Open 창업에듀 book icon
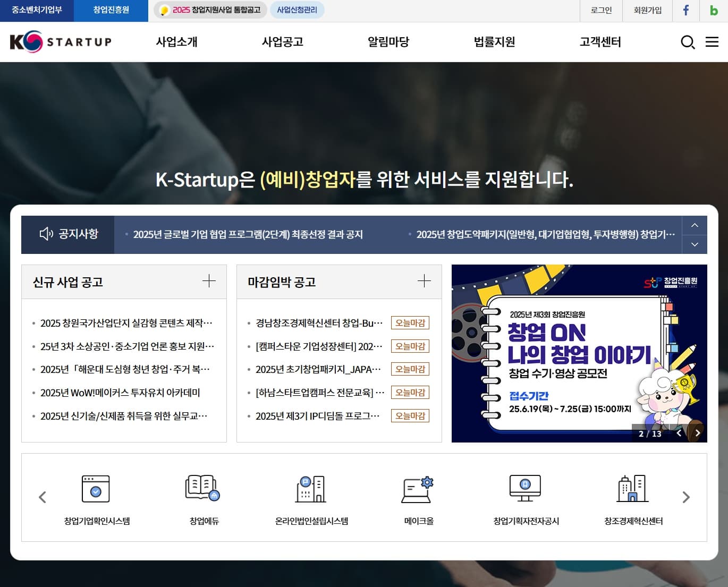Viewport: 728px width, 587px height. tap(203, 488)
